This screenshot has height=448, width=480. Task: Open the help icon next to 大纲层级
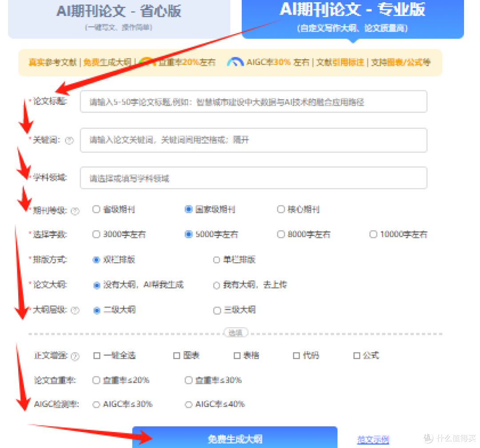pos(75,311)
